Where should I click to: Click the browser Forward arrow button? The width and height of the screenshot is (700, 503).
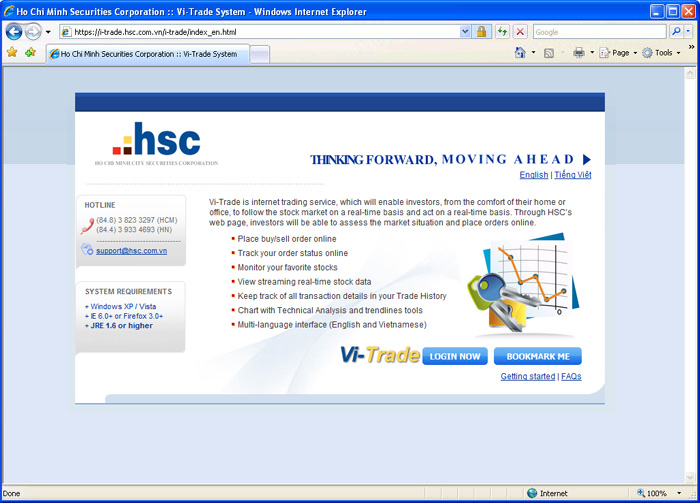(33, 32)
